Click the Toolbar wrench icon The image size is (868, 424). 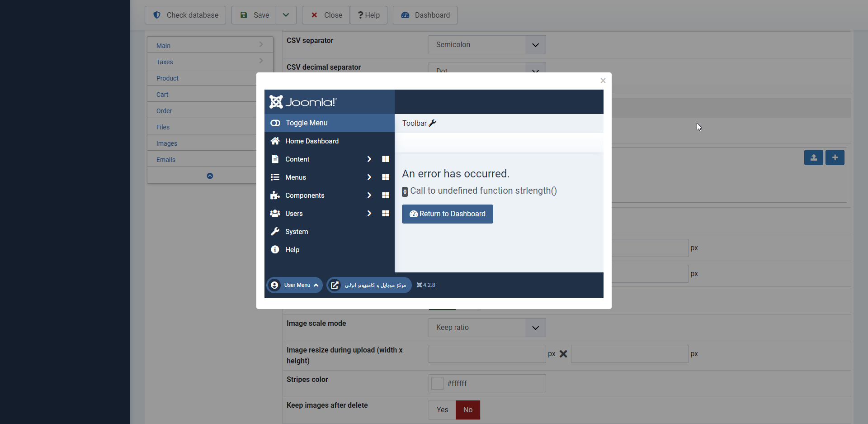tap(432, 123)
